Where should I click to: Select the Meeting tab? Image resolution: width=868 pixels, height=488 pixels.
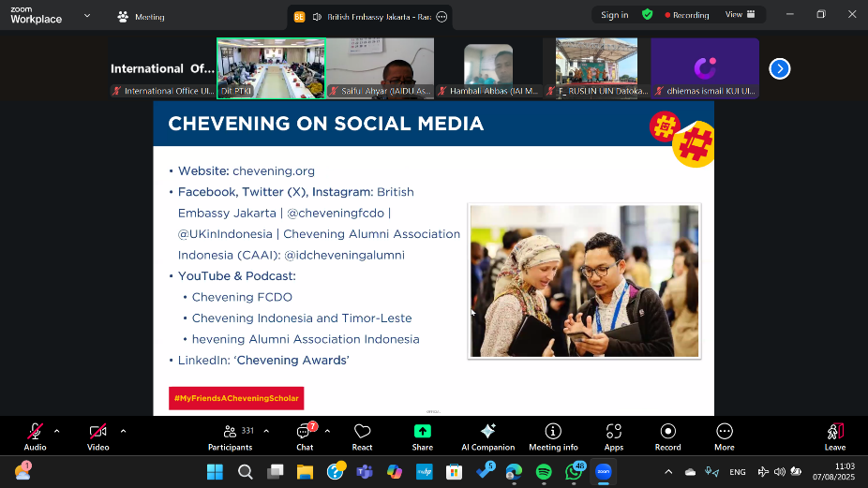[142, 17]
